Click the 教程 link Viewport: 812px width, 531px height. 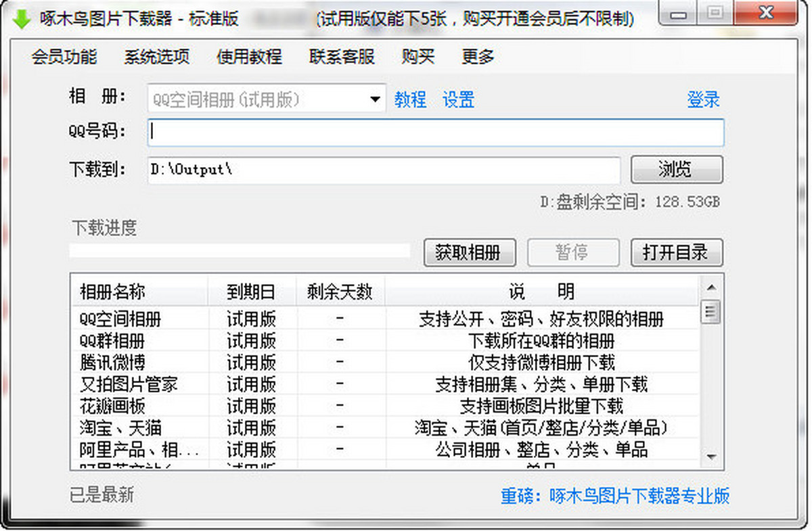pyautogui.click(x=410, y=100)
